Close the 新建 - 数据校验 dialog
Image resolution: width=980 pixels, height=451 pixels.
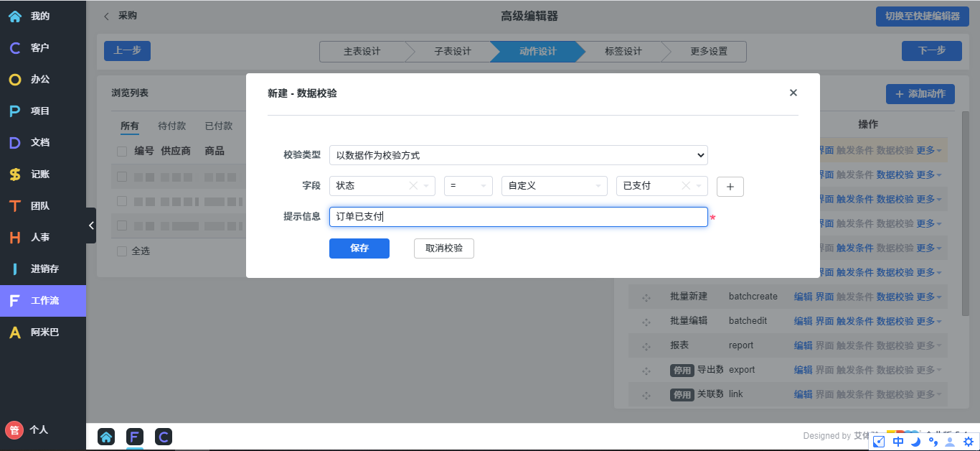(793, 93)
